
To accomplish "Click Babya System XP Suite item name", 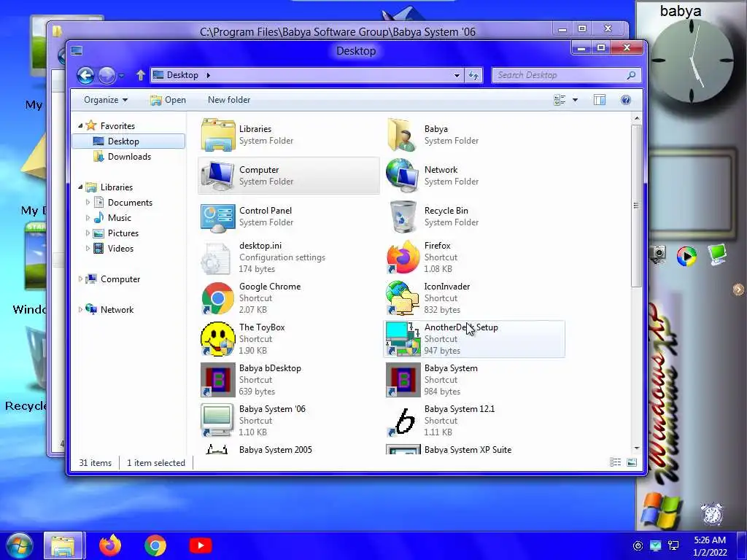I will click(468, 449).
